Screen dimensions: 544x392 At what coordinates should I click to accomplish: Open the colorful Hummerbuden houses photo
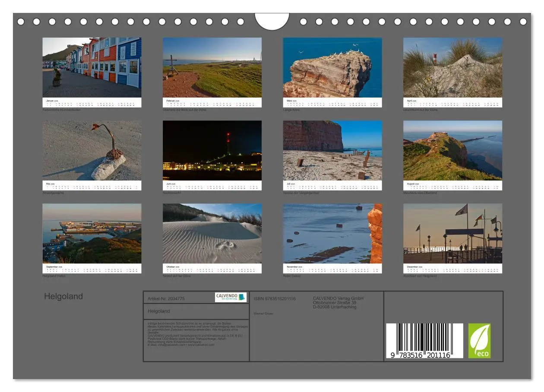click(x=92, y=67)
